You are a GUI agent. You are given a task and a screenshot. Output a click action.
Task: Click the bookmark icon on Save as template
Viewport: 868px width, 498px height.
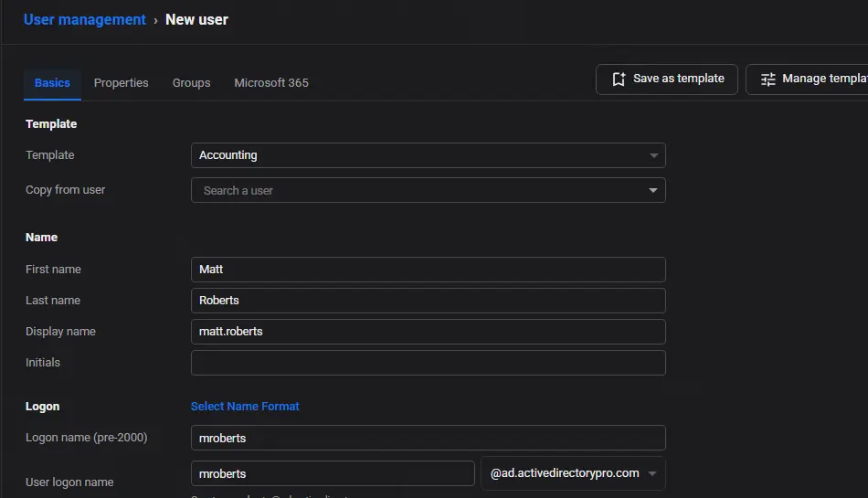click(619, 79)
